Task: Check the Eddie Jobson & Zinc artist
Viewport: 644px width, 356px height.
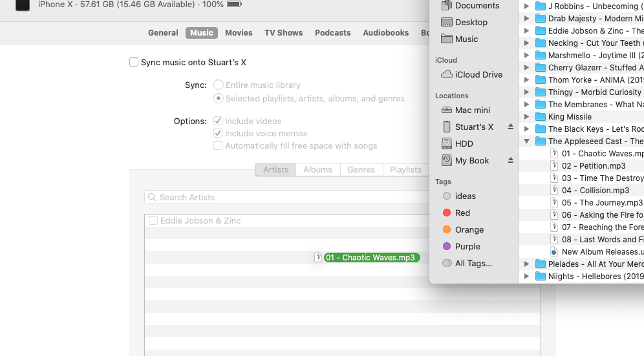Action: [x=153, y=220]
